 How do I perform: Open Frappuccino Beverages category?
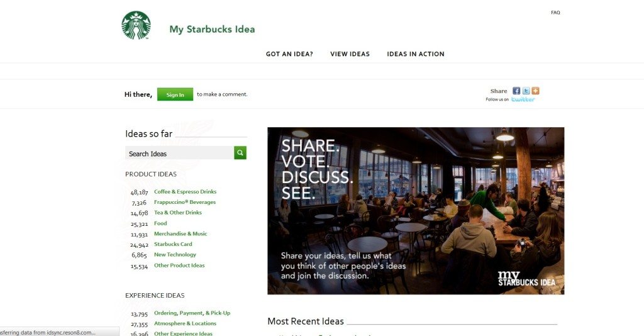click(x=185, y=202)
